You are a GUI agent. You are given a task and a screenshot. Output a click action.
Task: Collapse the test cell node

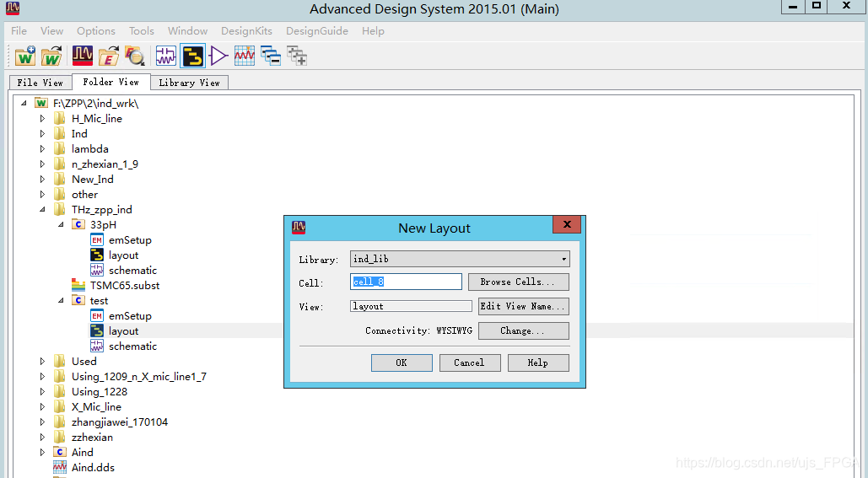coord(62,301)
